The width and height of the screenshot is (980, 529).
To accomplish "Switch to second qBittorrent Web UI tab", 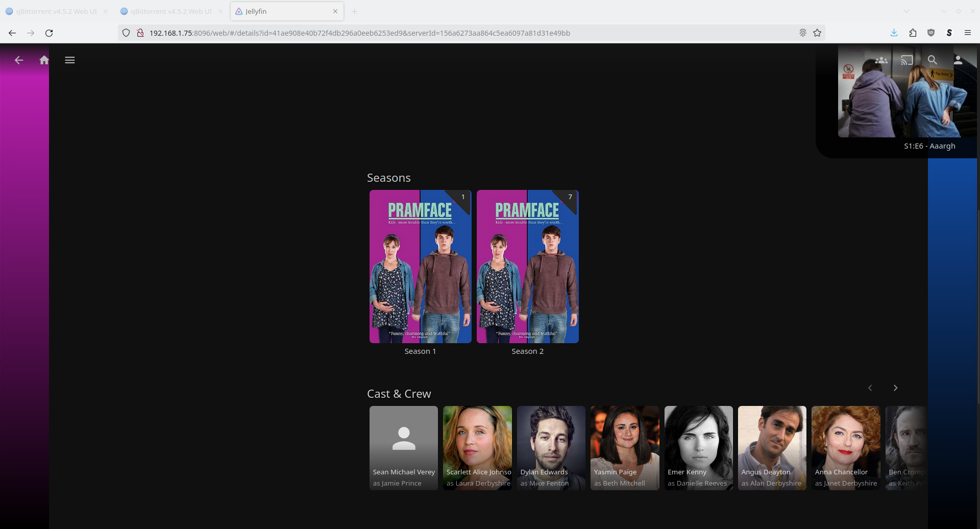I will (x=171, y=11).
